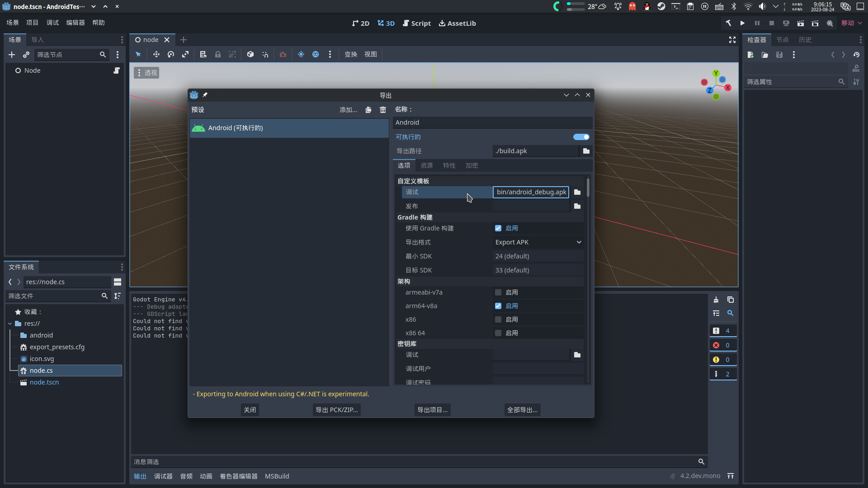Toggle preview sunlight with the sun icon
Viewport: 868px width, 488px height.
[301, 54]
